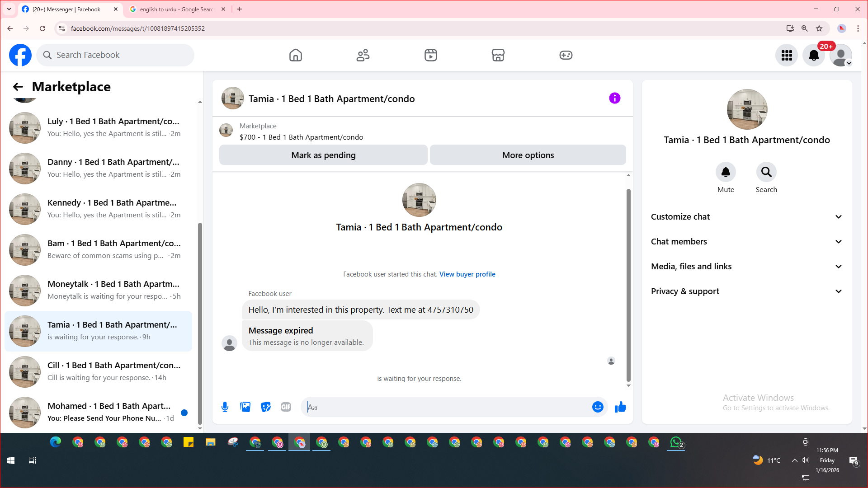Click the message input field
Image resolution: width=868 pixels, height=488 pixels.
[448, 407]
